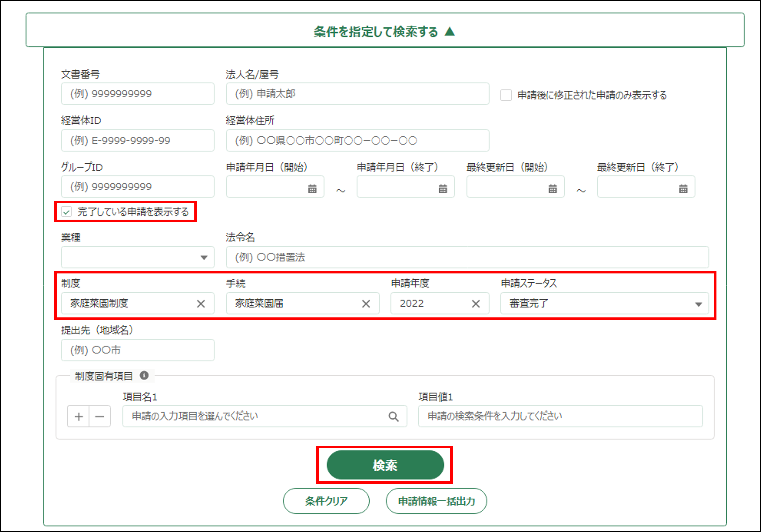Open calendar for 最終更新日（終了）
This screenshot has height=532, width=761.
click(683, 189)
